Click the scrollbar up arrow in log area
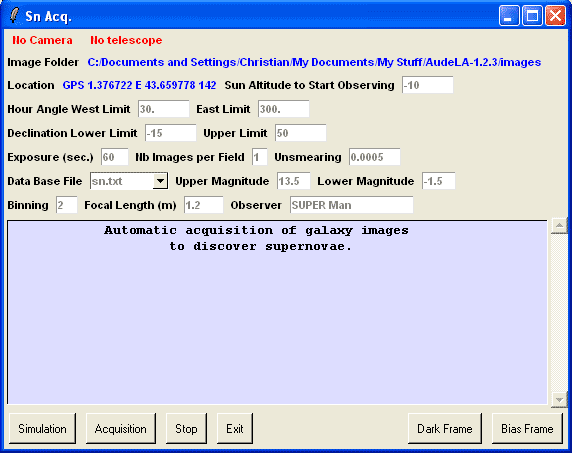 tap(559, 226)
